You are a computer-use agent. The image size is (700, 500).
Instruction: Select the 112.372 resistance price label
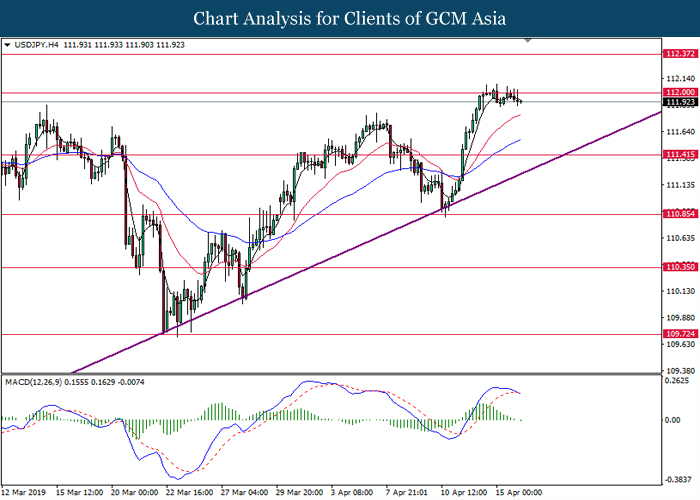pyautogui.click(x=680, y=54)
